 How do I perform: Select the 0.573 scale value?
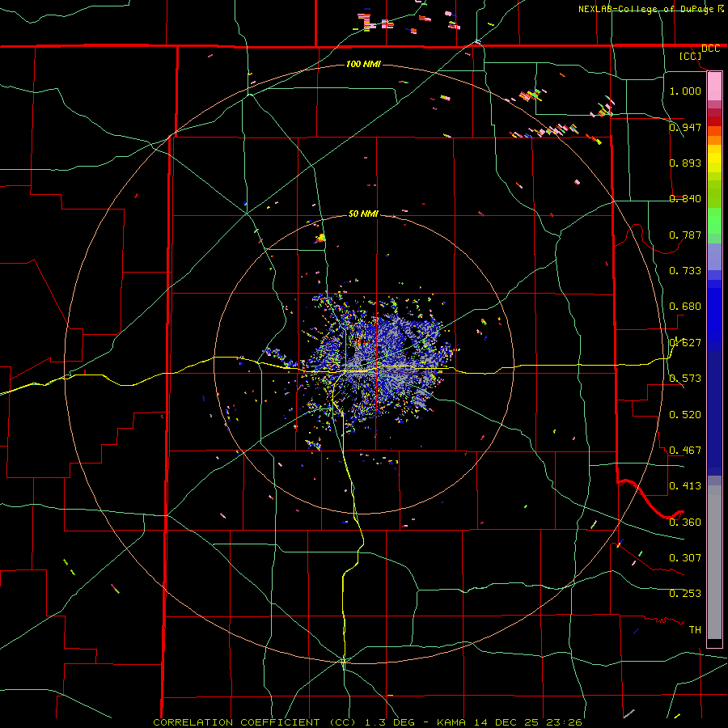pyautogui.click(x=685, y=379)
